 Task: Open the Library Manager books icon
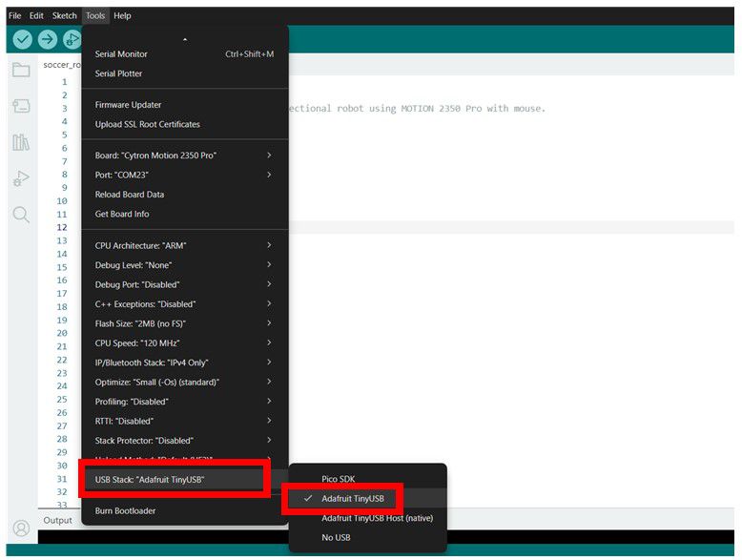(21, 142)
